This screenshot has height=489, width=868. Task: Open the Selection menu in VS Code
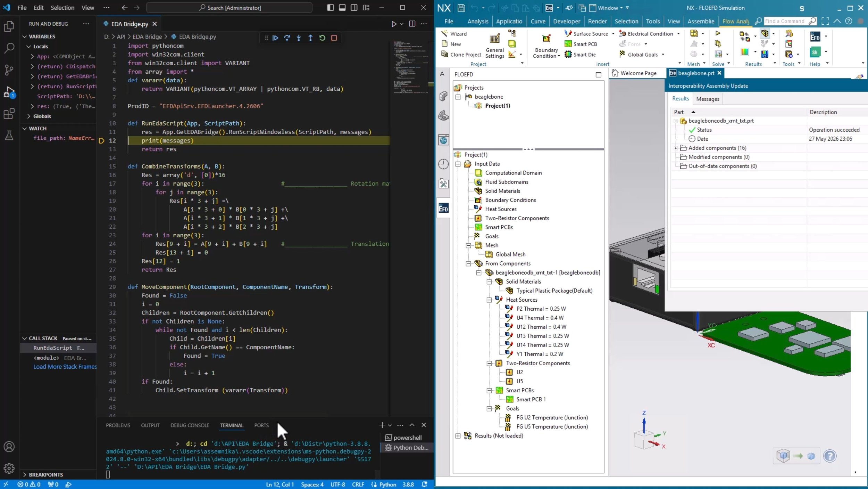tap(62, 8)
